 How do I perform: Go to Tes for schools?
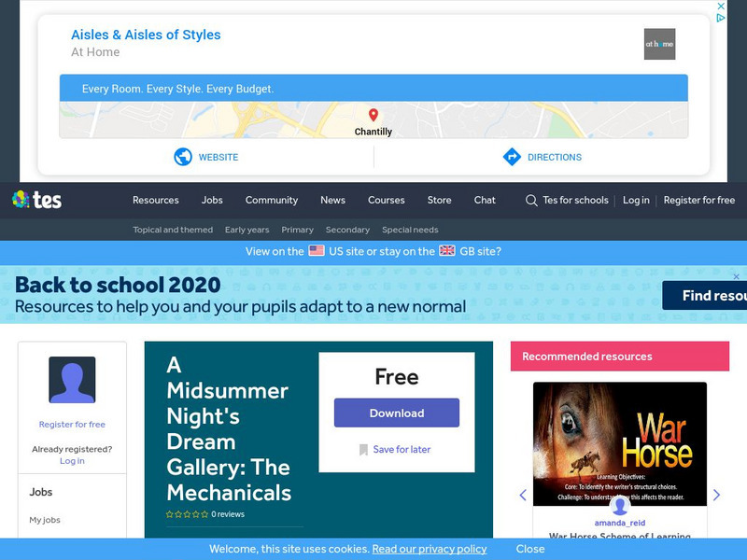(x=575, y=200)
